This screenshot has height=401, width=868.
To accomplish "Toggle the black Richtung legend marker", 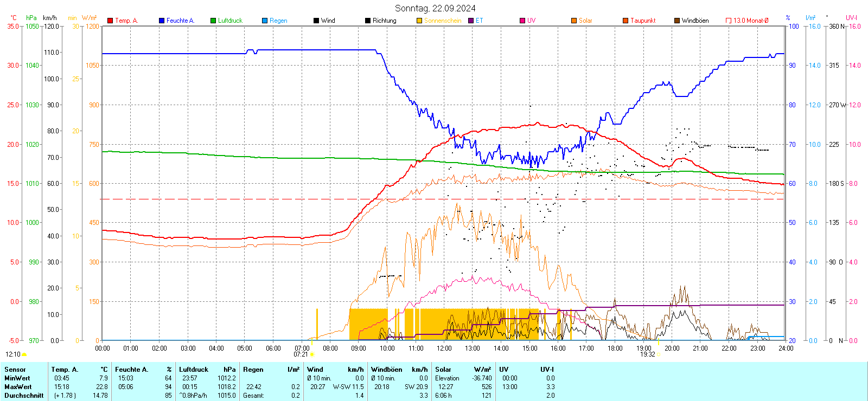I will [x=368, y=21].
